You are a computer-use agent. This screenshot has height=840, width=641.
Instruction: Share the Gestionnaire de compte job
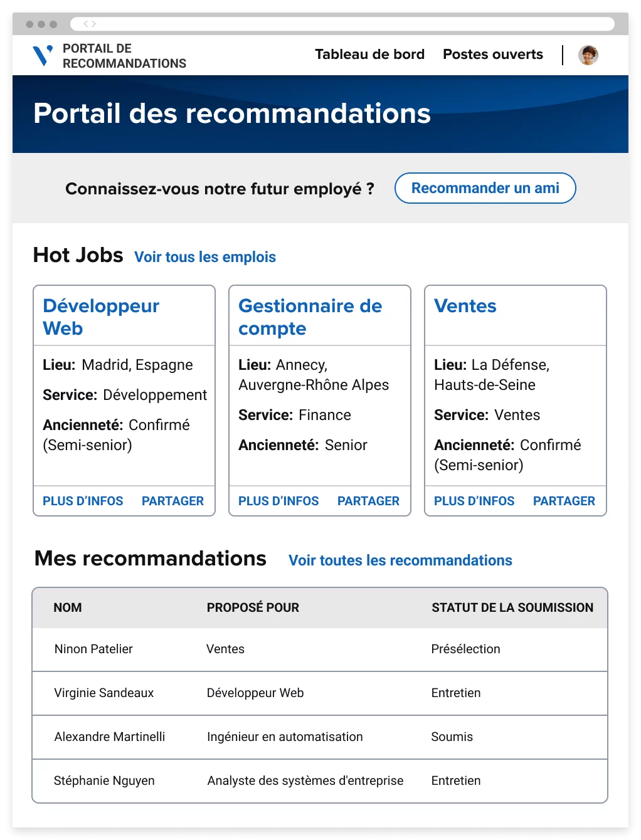point(368,501)
